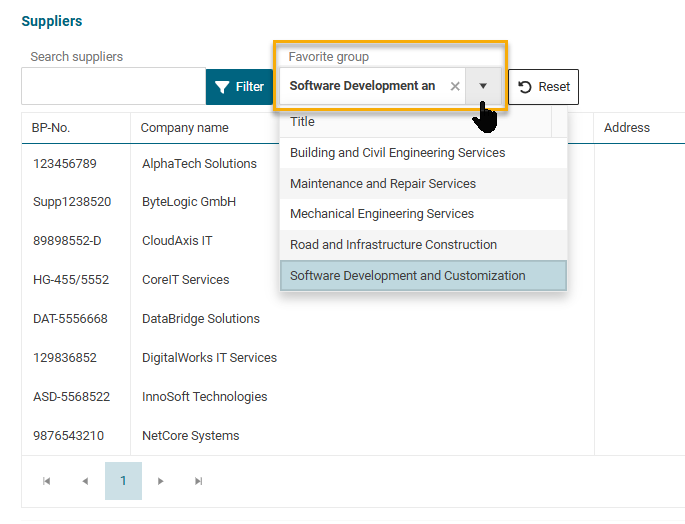Select the NetCore Systems supplier row

(190, 436)
